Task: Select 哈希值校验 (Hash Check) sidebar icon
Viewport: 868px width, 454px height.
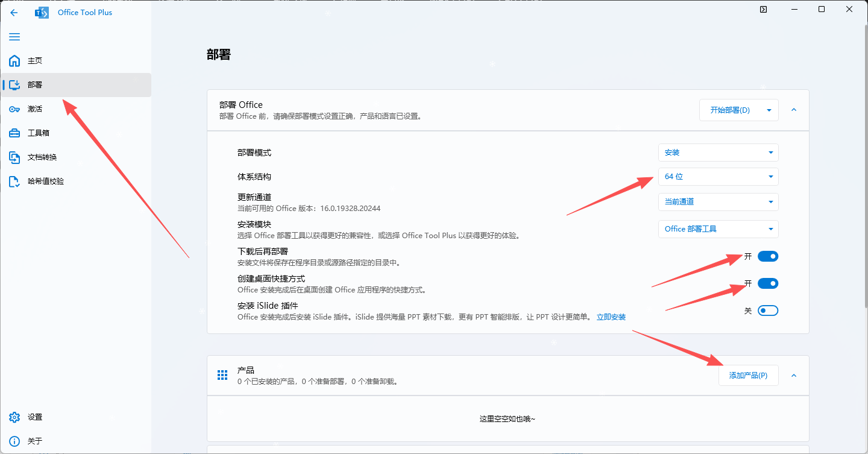Action: [14, 181]
